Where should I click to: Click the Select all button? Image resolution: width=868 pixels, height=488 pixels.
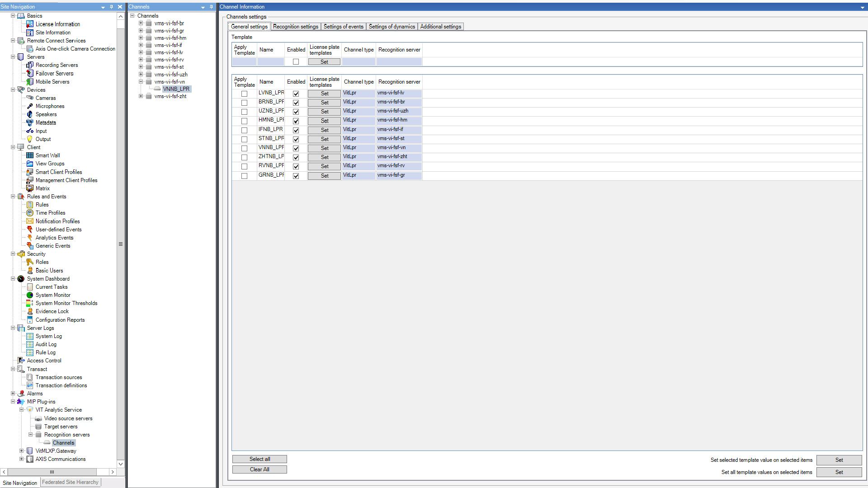pos(259,459)
